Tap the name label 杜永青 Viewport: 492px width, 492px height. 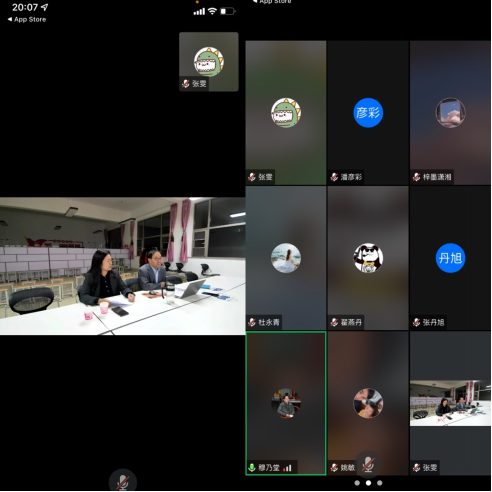coord(269,322)
